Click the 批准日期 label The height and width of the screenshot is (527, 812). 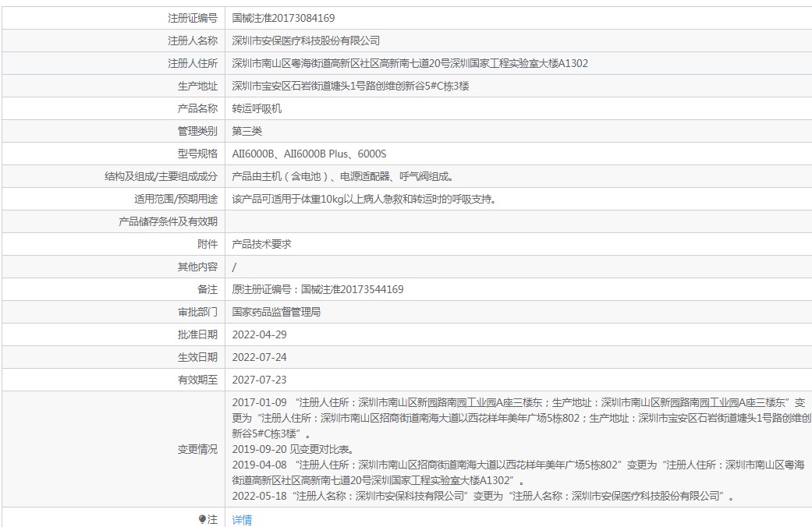198,334
